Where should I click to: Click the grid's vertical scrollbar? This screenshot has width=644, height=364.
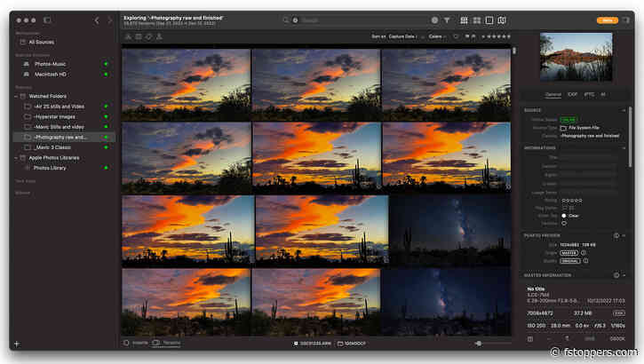click(514, 51)
